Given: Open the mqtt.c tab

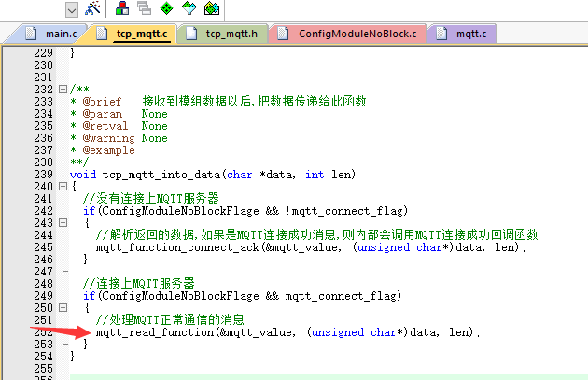Looking at the screenshot, I should point(462,34).
